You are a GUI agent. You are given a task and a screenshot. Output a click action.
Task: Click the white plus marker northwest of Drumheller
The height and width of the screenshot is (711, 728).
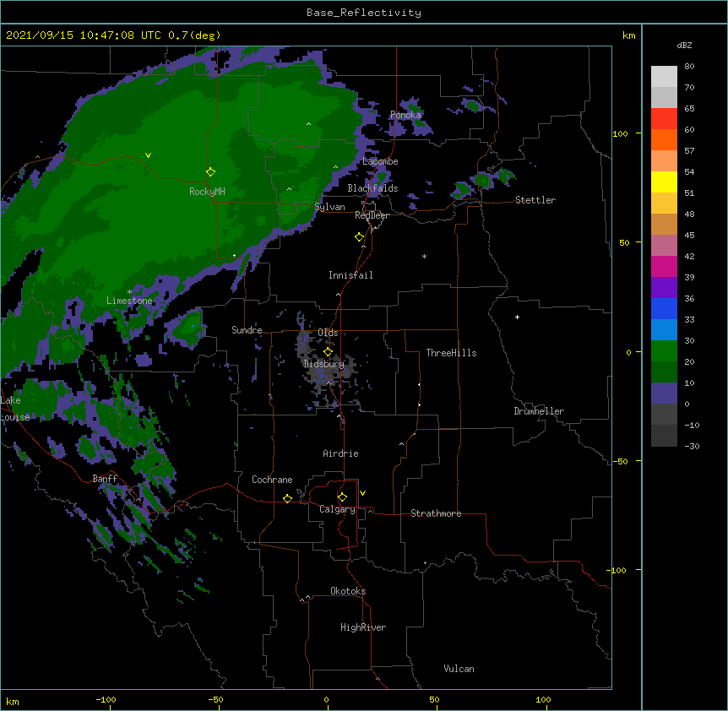point(517,317)
